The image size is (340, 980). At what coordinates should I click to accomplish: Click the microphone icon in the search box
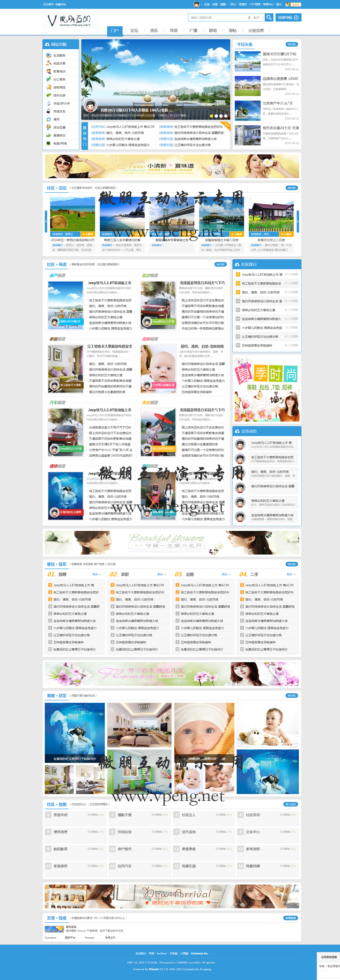tap(249, 17)
